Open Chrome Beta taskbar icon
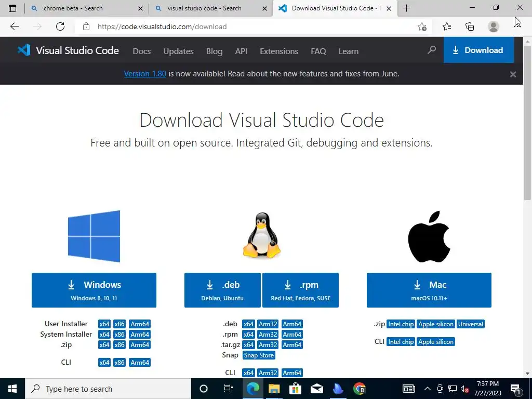Image resolution: width=532 pixels, height=399 pixels. [x=360, y=389]
